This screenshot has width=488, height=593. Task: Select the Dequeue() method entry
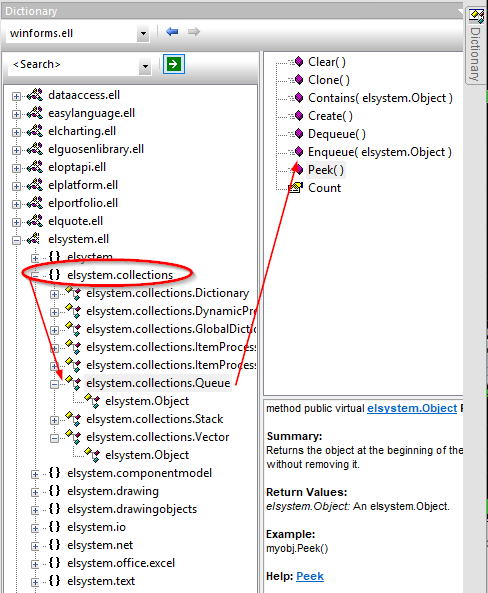tap(337, 134)
